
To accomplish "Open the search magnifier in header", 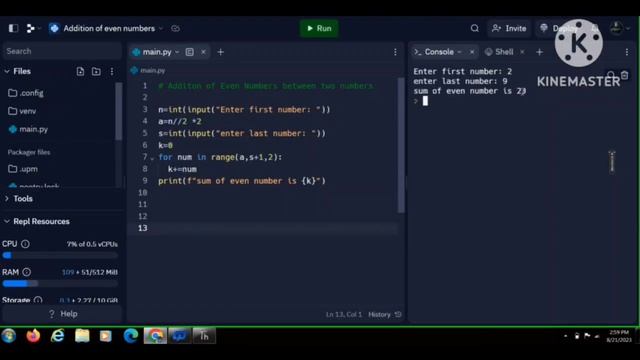I will (475, 28).
